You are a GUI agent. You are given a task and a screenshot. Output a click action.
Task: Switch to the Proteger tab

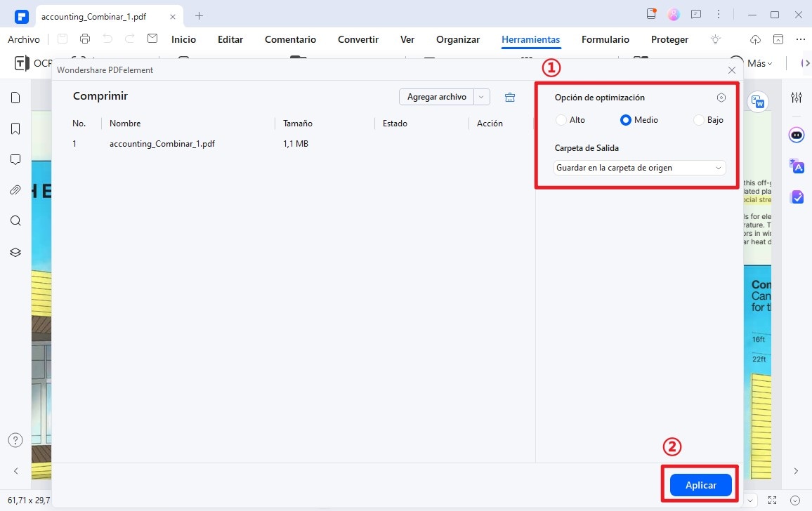(x=669, y=39)
